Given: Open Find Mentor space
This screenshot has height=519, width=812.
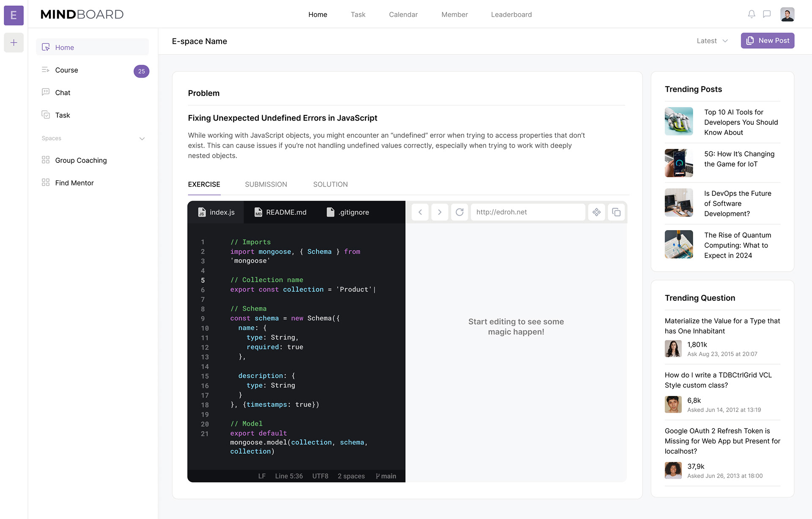Looking at the screenshot, I should [x=74, y=183].
